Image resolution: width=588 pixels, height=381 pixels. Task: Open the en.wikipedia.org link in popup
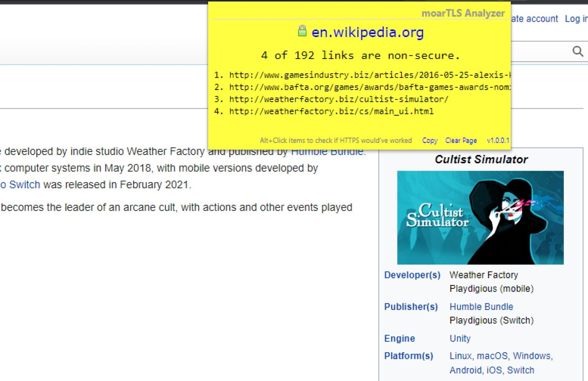click(x=367, y=33)
